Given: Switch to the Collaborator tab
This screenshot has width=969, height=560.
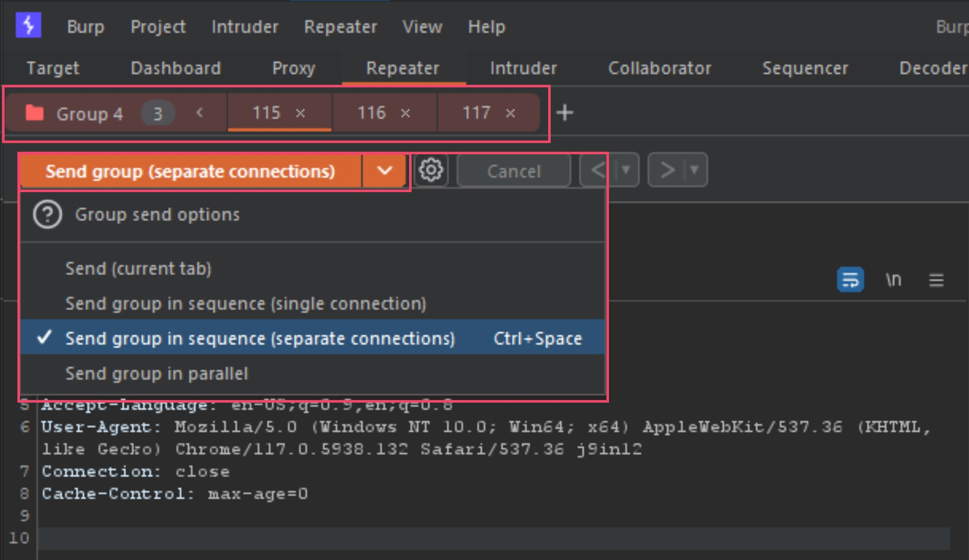Looking at the screenshot, I should tap(660, 68).
